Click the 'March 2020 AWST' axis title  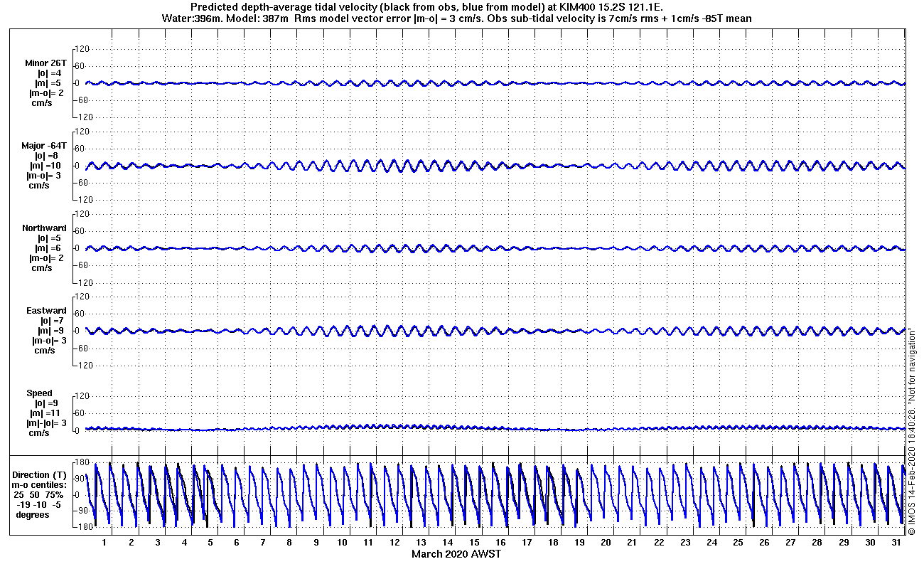click(x=456, y=553)
